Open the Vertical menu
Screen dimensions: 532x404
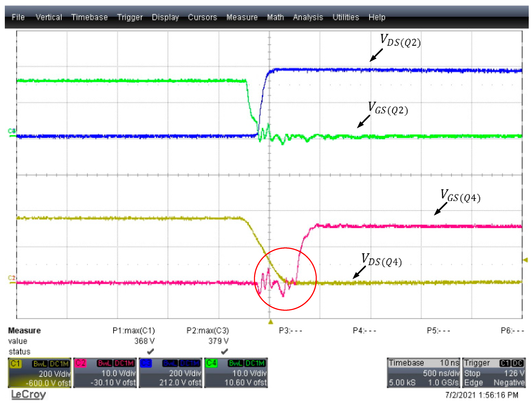click(49, 17)
